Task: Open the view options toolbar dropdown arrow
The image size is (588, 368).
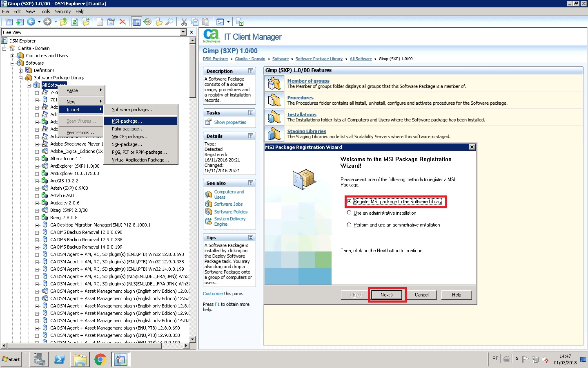Action: (x=228, y=22)
